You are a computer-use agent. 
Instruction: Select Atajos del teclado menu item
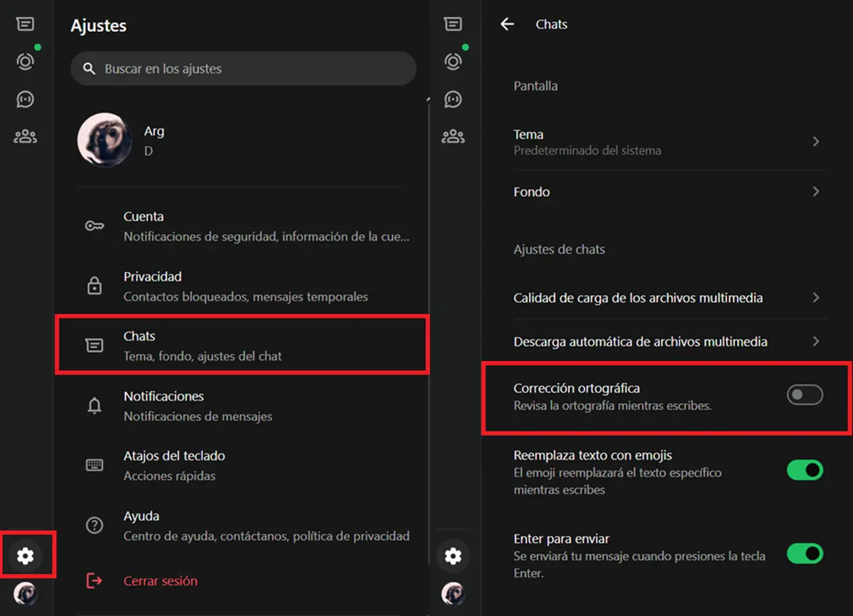tap(242, 465)
